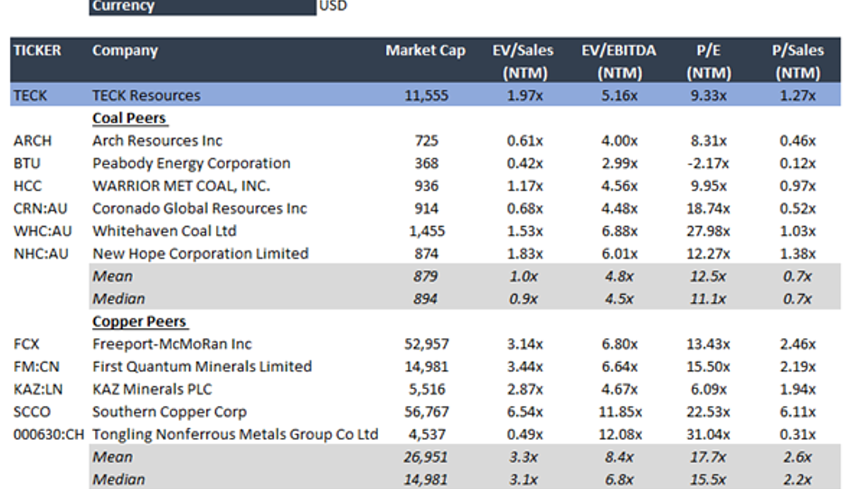Select Coal Peers Mean row label
The width and height of the screenshot is (868, 489).
(113, 276)
